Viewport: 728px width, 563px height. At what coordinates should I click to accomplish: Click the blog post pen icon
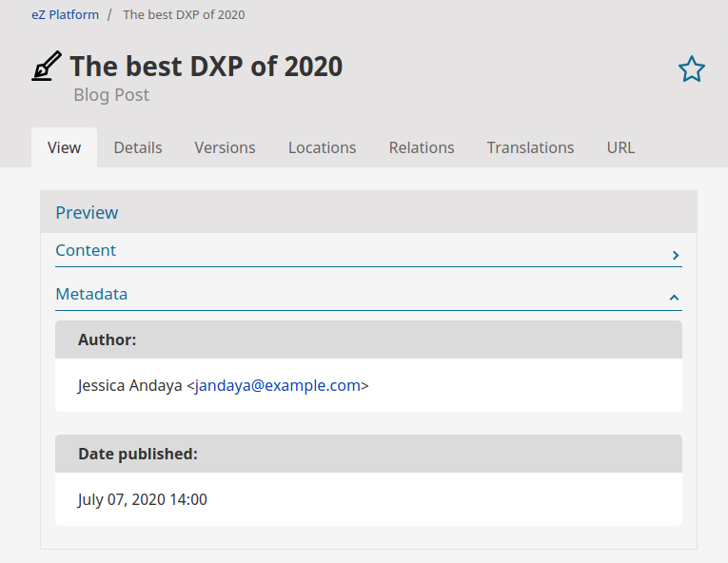click(x=47, y=67)
